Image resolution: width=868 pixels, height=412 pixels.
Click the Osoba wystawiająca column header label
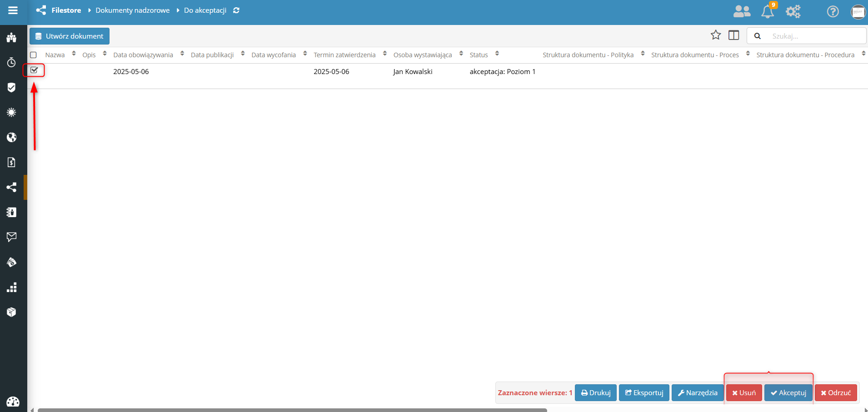pos(423,55)
